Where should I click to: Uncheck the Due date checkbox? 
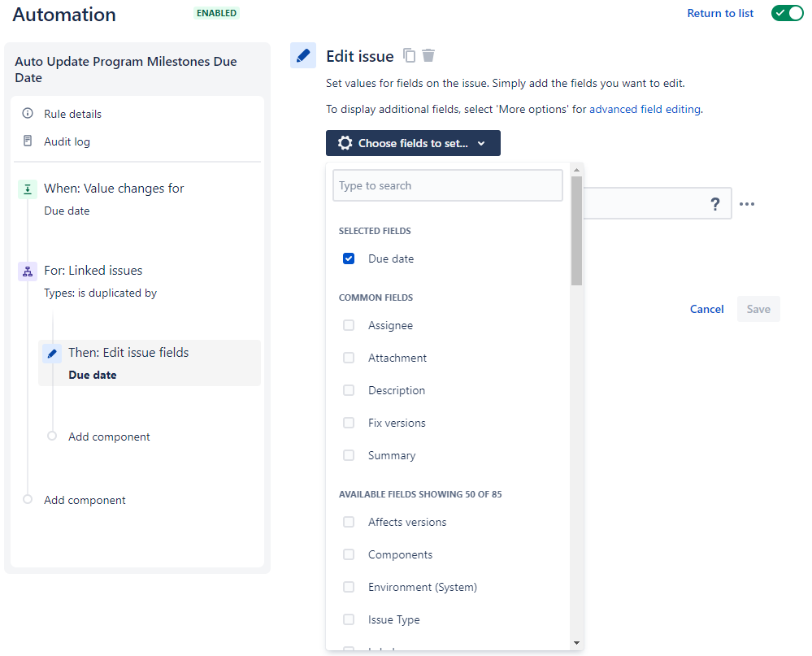pos(349,258)
